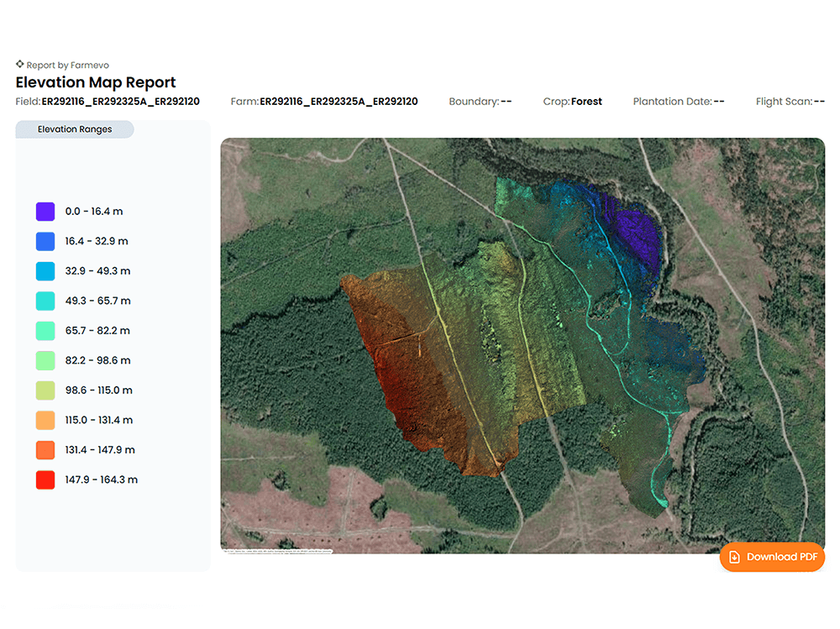Image resolution: width=840 pixels, height=629 pixels.
Task: Select the 65.7 - 82.2 m swatch
Action: pyautogui.click(x=45, y=331)
